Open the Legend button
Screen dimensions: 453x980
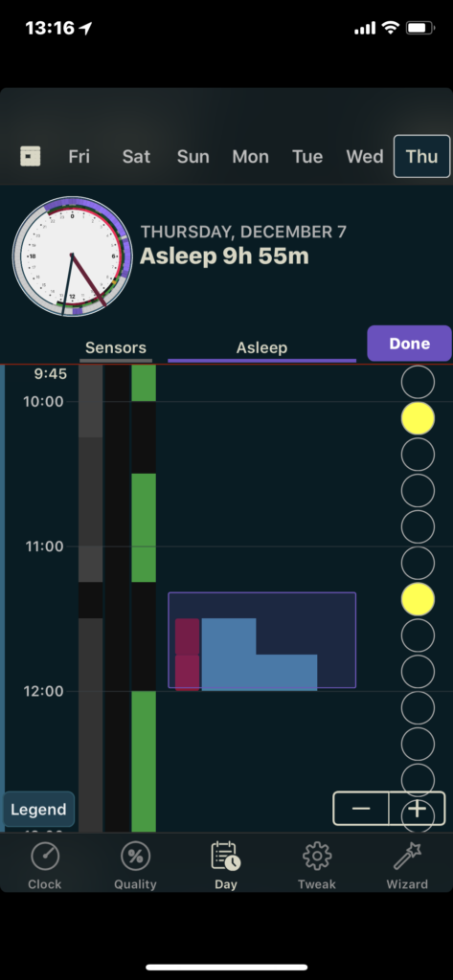pos(38,810)
